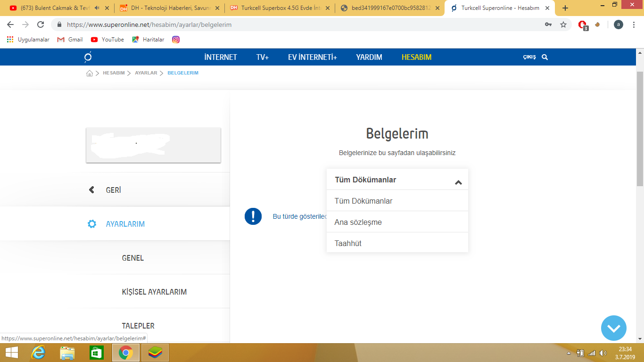Open the TV+ menu

point(263,57)
